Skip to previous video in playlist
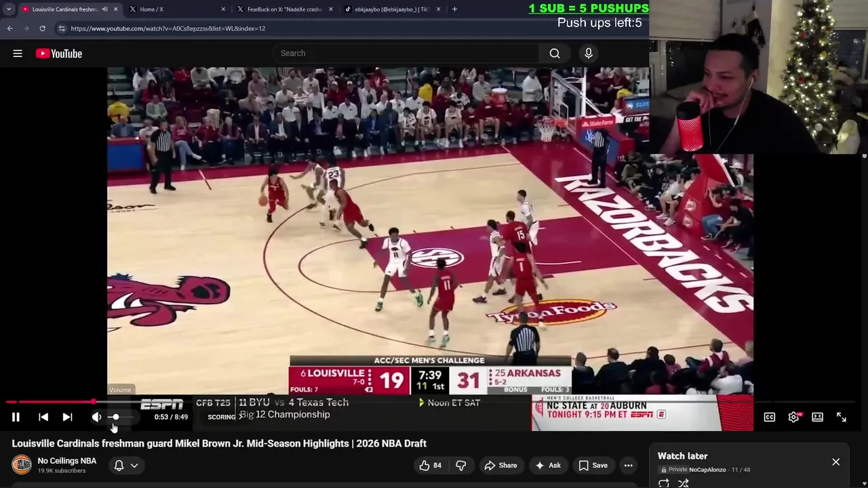868x488 pixels. pyautogui.click(x=43, y=417)
